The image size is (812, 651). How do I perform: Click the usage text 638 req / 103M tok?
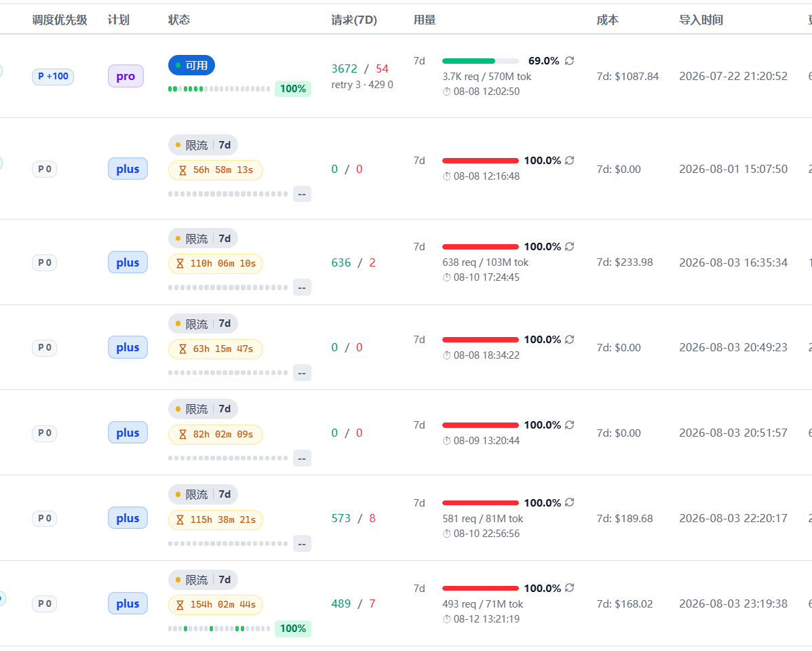click(485, 262)
